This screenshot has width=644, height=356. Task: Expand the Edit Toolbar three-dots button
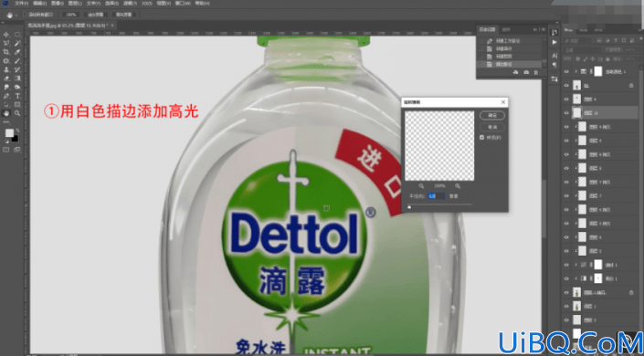pos(6,122)
